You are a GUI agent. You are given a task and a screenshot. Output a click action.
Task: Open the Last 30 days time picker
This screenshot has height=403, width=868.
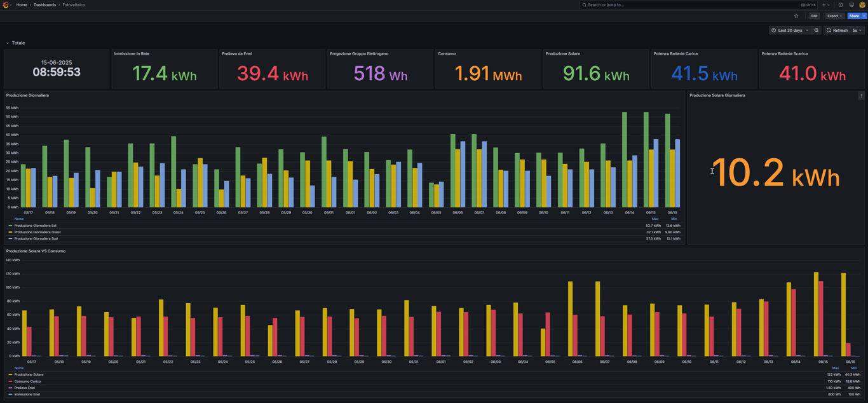(x=790, y=31)
